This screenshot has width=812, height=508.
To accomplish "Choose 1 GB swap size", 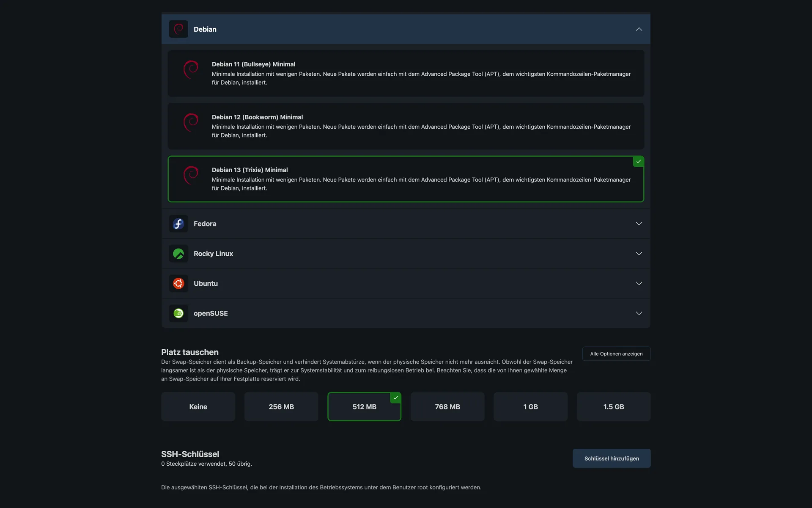I will pos(530,406).
